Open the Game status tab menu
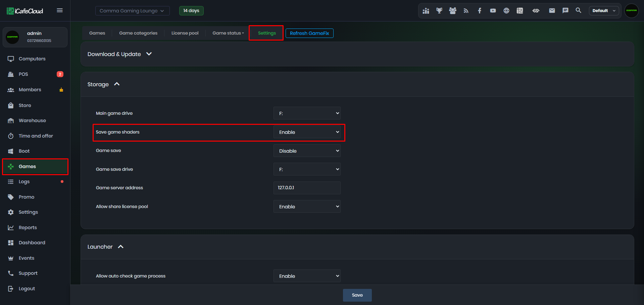Image resolution: width=644 pixels, height=305 pixels. (228, 33)
